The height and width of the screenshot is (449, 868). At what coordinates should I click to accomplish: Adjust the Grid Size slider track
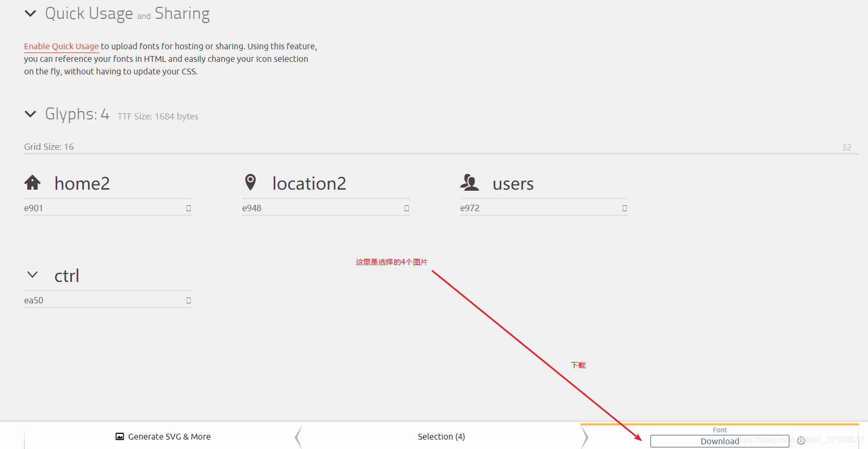pyautogui.click(x=441, y=154)
